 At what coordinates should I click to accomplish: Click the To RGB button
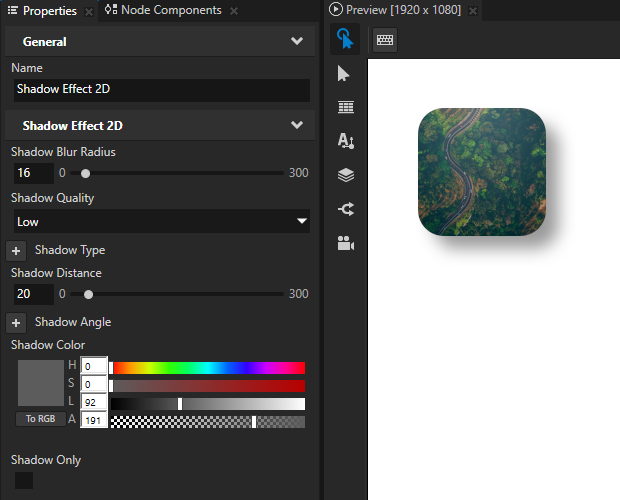pyautogui.click(x=40, y=419)
